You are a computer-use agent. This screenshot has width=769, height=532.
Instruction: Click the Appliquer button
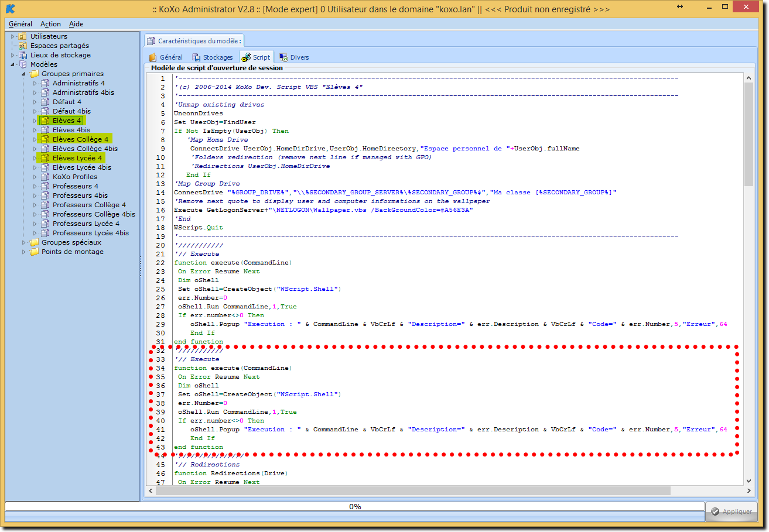(x=732, y=512)
